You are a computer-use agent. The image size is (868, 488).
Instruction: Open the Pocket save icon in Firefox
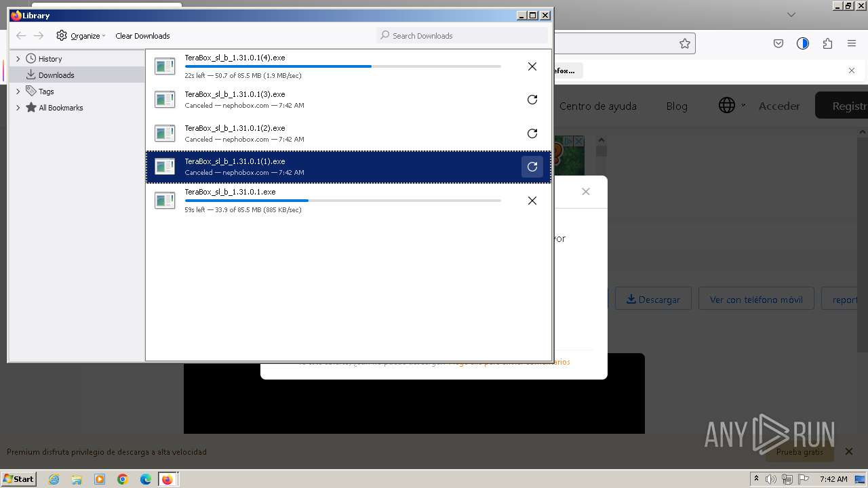click(x=778, y=43)
